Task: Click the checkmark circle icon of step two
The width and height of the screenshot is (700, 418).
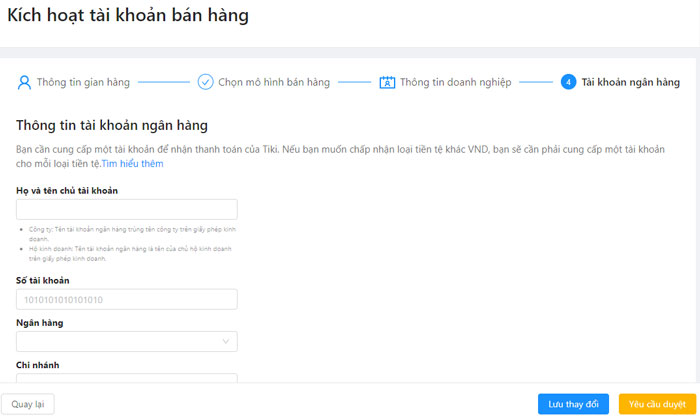Action: click(x=206, y=82)
